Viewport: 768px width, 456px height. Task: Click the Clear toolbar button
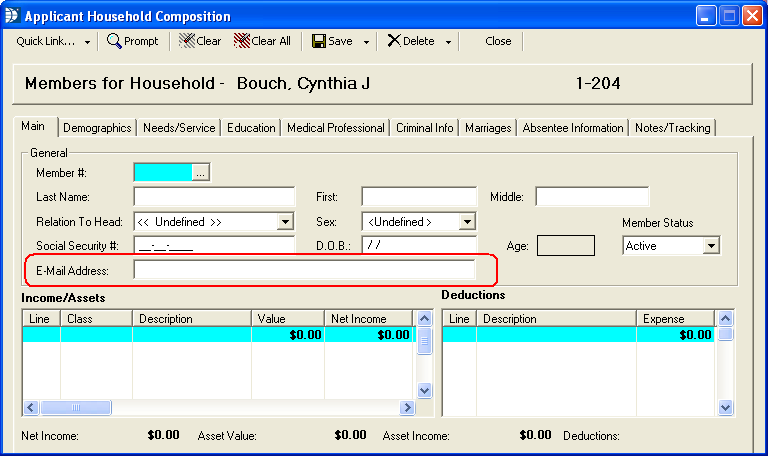point(200,41)
